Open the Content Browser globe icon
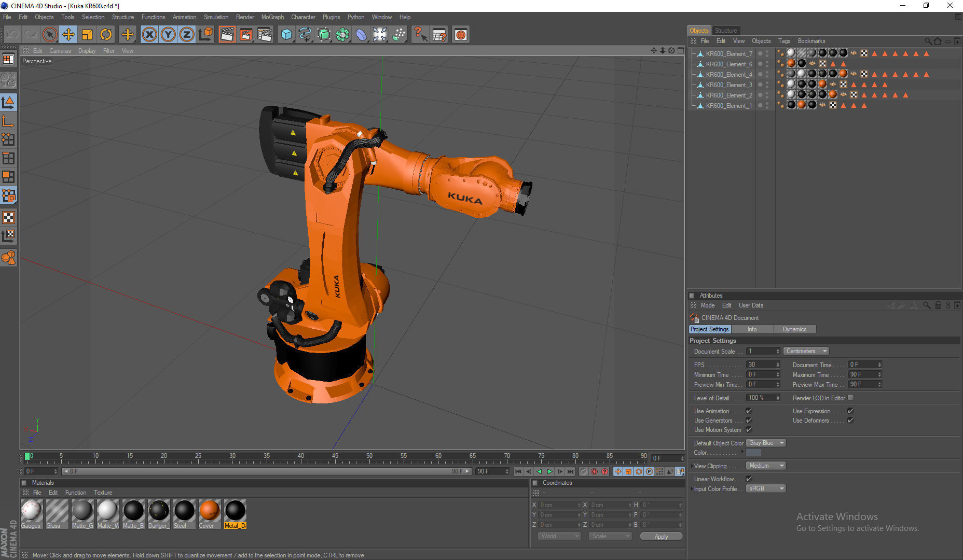 point(461,35)
